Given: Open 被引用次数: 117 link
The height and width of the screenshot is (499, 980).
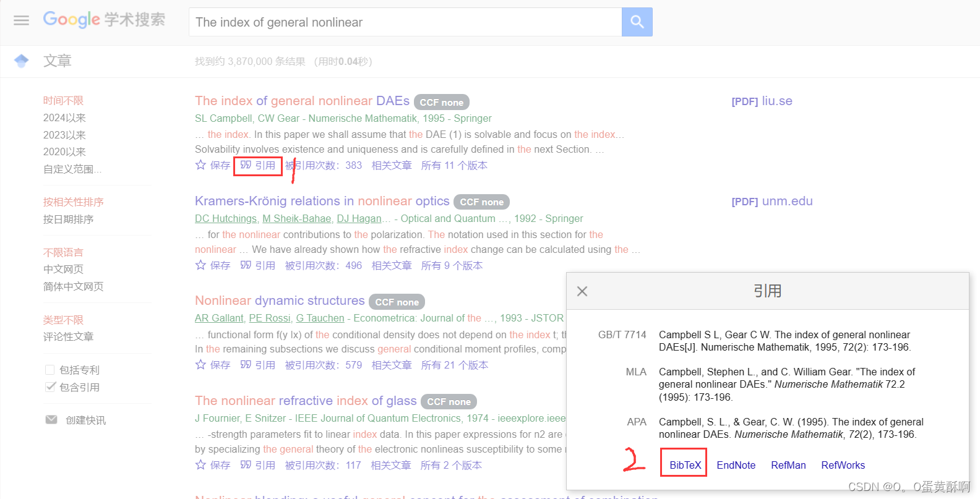Looking at the screenshot, I should pyautogui.click(x=322, y=465).
